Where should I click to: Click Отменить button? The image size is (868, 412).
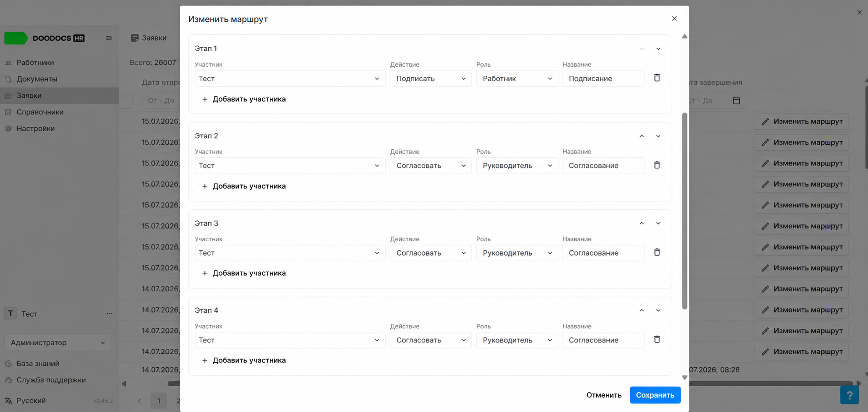pyautogui.click(x=603, y=395)
